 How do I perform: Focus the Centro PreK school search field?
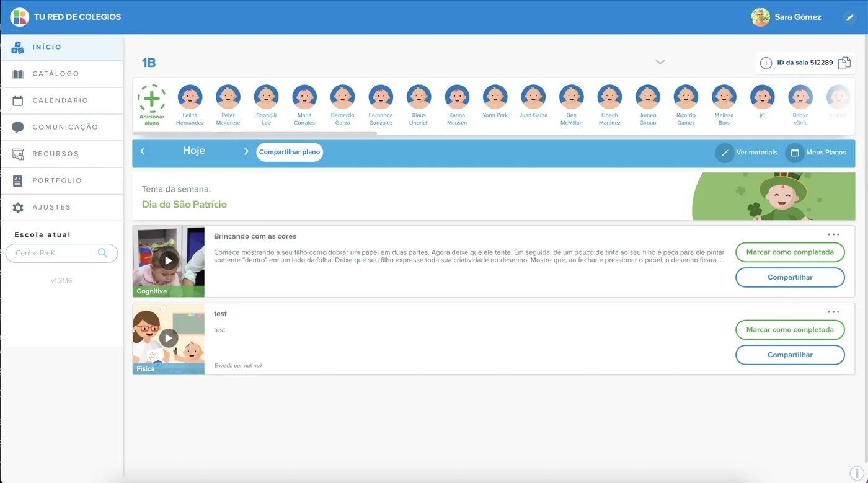61,253
